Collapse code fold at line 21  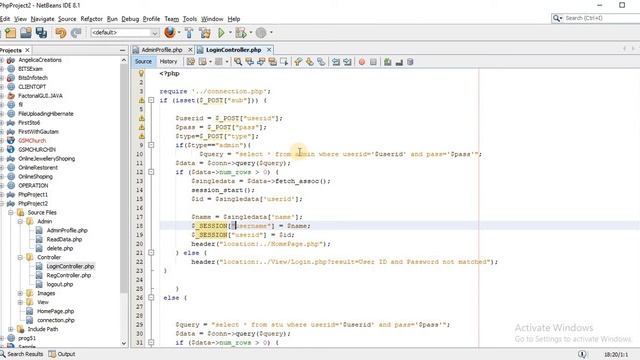[x=151, y=253]
